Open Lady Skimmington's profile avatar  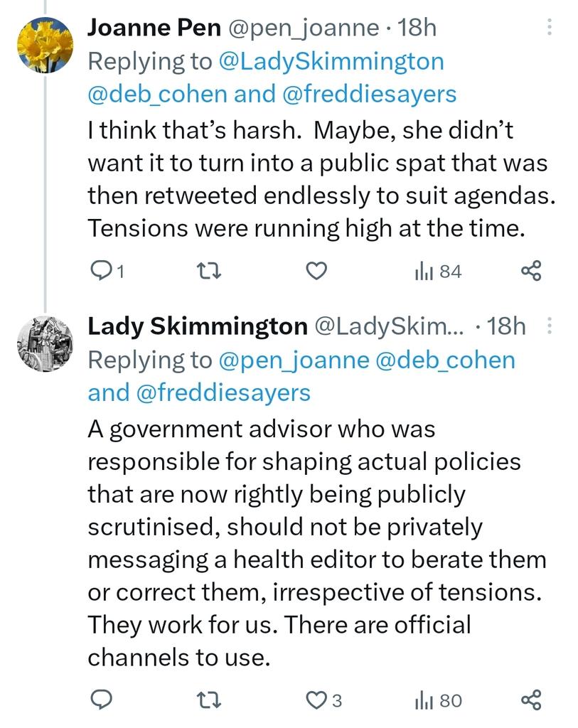45,343
